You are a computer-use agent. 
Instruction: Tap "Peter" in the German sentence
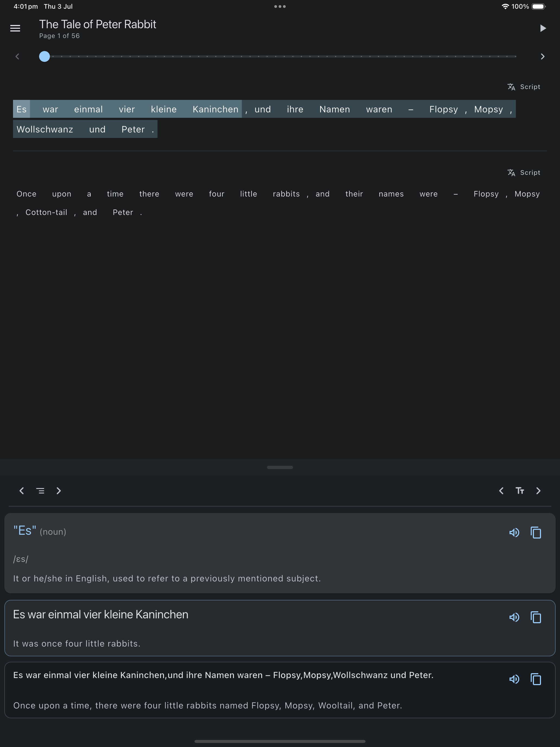pos(133,129)
